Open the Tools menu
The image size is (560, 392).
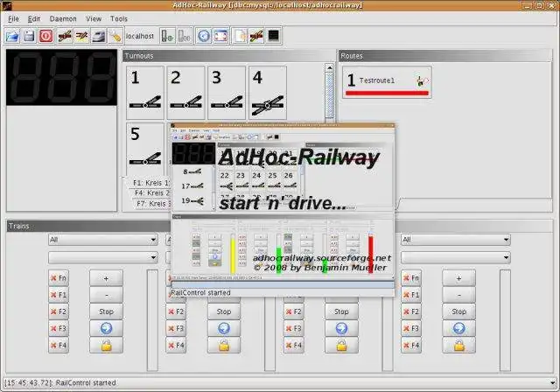(x=119, y=19)
